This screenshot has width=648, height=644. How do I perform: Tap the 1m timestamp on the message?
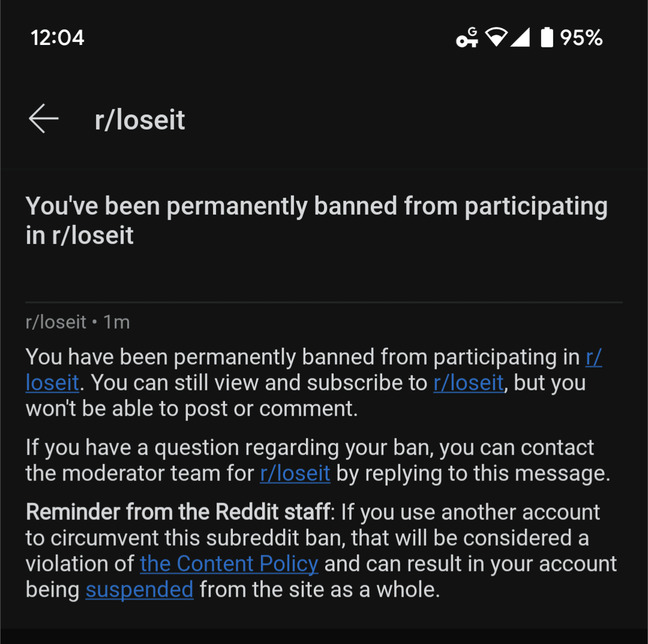tap(116, 322)
